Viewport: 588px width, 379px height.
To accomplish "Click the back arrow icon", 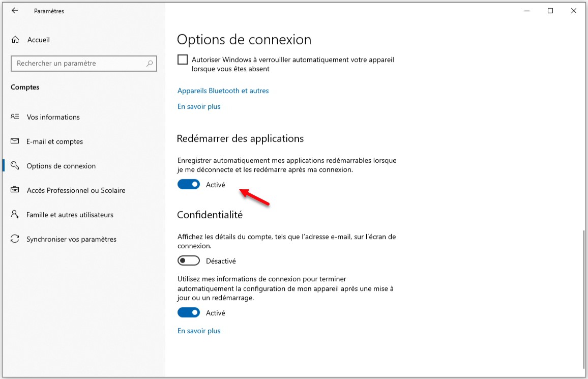I will [x=15, y=11].
